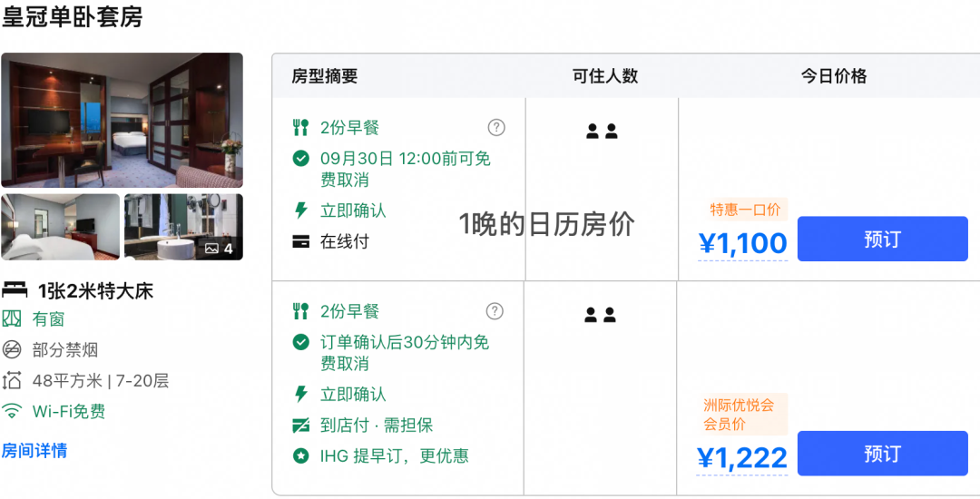This screenshot has height=499, width=980.
Task: Click the no-smoking icon beside 部分禁烟
Action: [11, 349]
